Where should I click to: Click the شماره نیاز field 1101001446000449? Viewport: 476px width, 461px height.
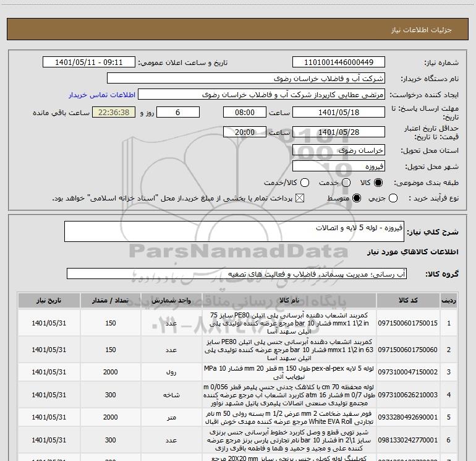339,62
